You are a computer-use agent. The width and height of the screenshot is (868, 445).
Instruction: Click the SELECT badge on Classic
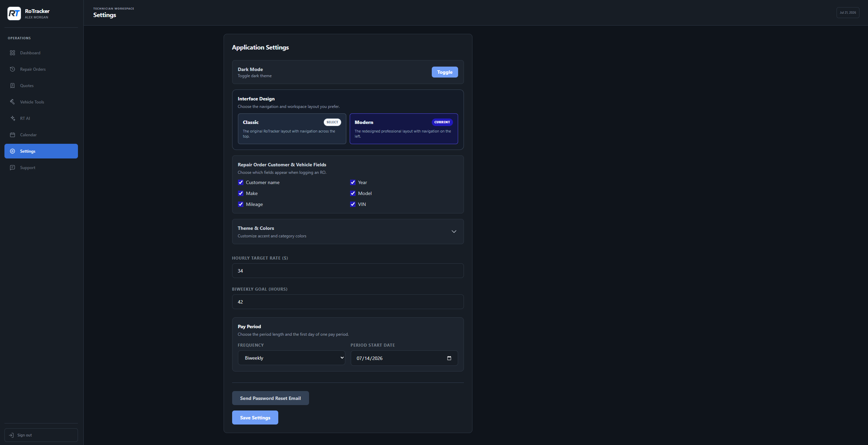click(332, 122)
